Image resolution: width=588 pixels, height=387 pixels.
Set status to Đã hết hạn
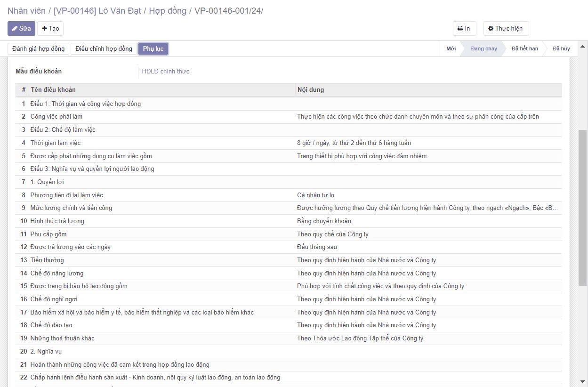[x=524, y=49]
